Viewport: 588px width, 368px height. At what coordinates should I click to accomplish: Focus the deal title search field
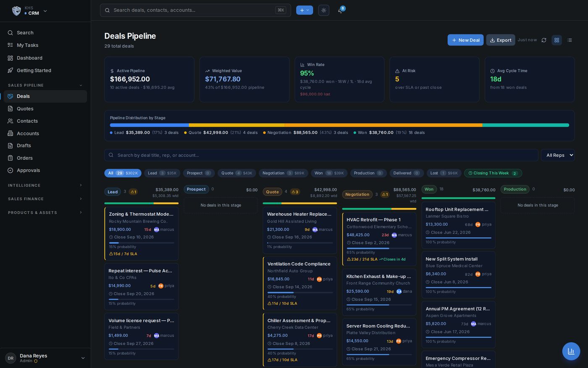[321, 155]
